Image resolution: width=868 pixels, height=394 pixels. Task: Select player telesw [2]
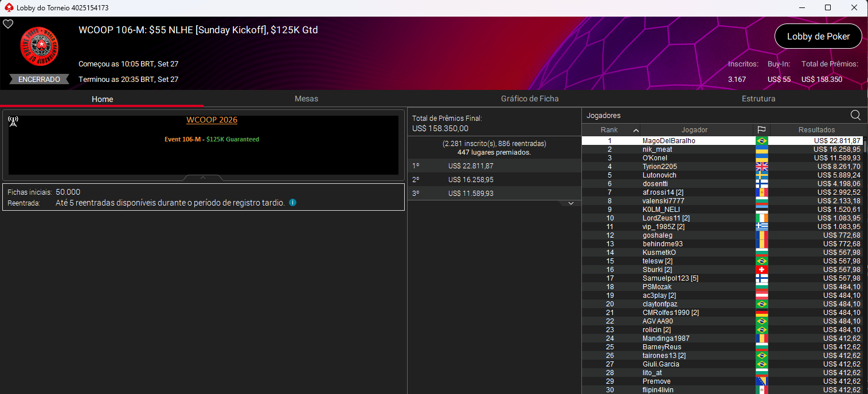722,261
